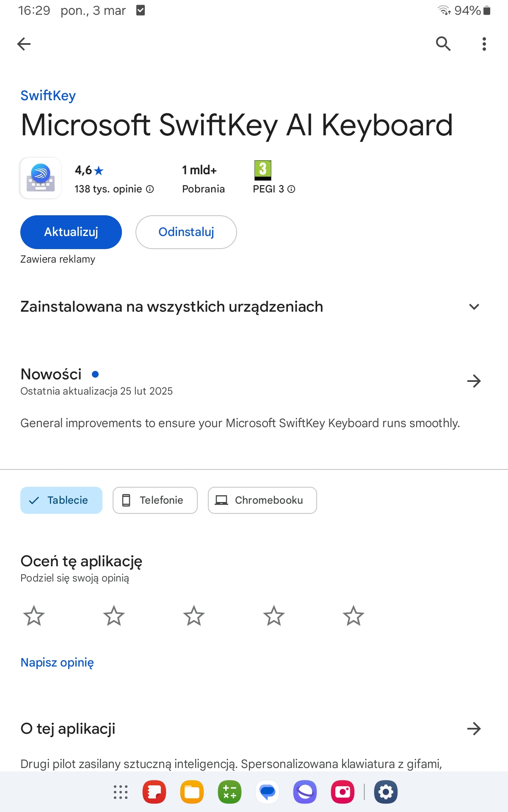This screenshot has height=812, width=508.
Task: Open the app drawer grid icon
Action: [121, 792]
